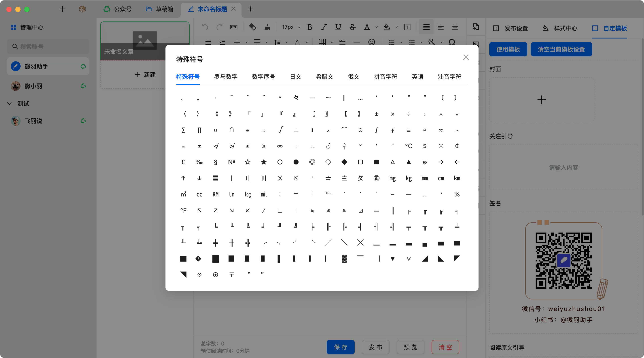
Task: Insert the degree Celsius symbol
Action: click(x=409, y=146)
